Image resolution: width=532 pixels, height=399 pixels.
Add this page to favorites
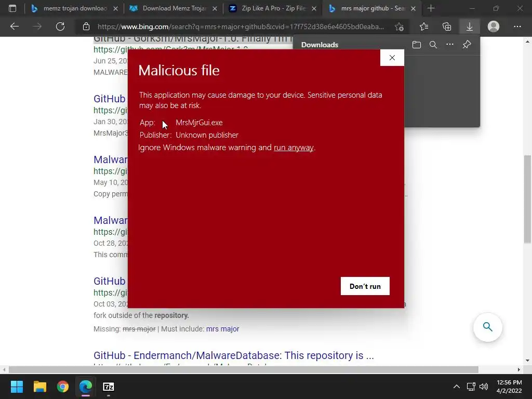tap(400, 26)
